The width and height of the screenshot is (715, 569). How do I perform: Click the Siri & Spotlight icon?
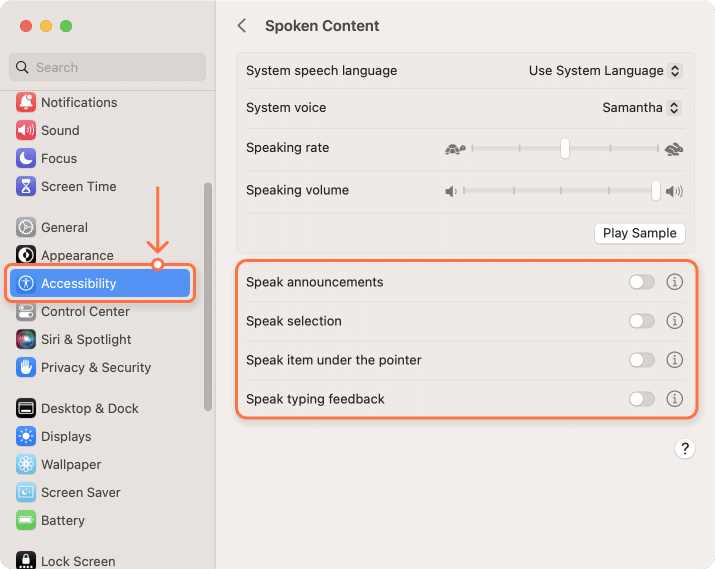point(26,340)
